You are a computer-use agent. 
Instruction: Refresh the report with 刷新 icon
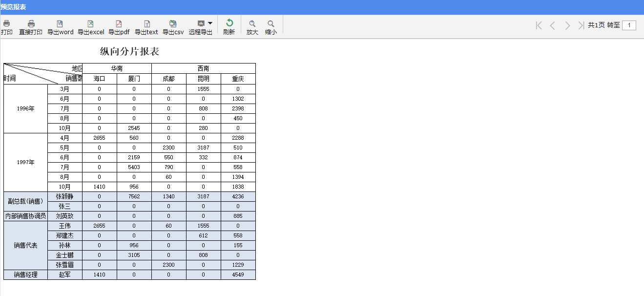pyautogui.click(x=229, y=23)
